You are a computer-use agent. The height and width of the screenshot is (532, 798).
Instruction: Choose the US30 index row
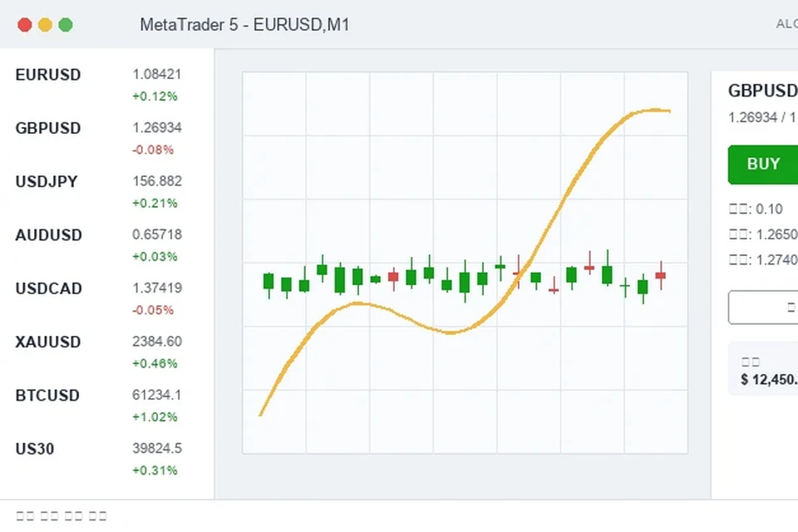[106, 459]
